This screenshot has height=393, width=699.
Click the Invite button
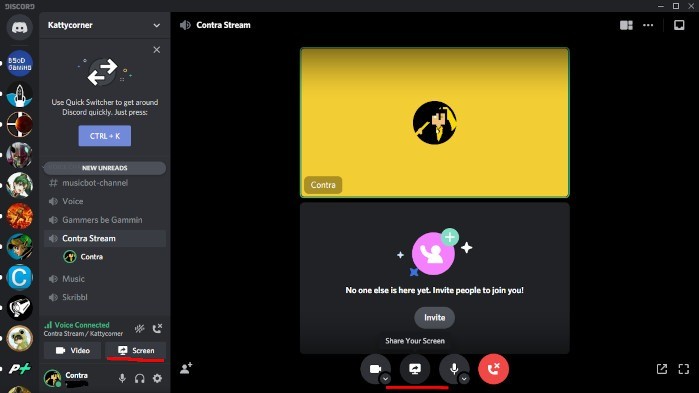tap(435, 318)
